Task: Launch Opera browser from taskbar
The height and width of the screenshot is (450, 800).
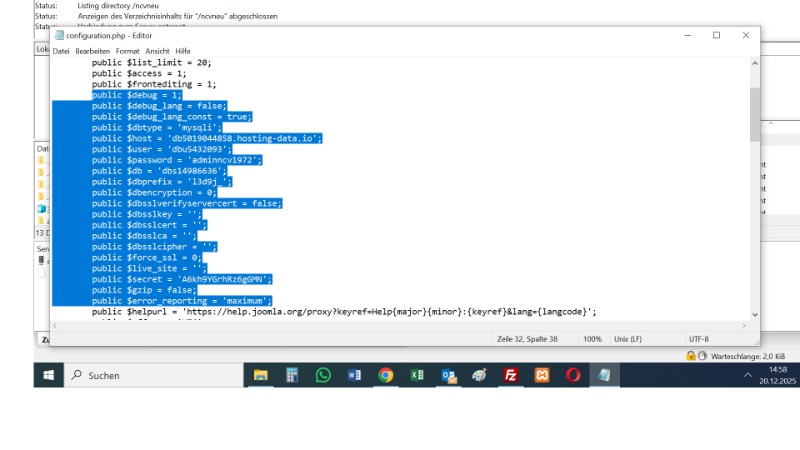Action: (x=572, y=375)
